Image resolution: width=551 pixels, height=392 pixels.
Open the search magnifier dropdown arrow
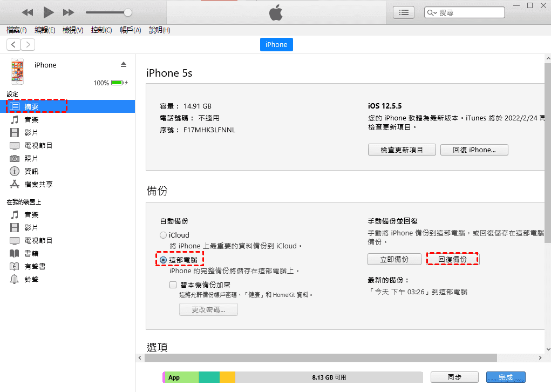pos(432,12)
